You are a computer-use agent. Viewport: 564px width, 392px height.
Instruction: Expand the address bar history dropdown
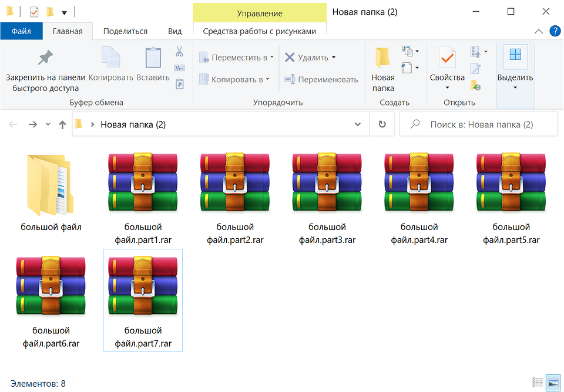point(358,124)
